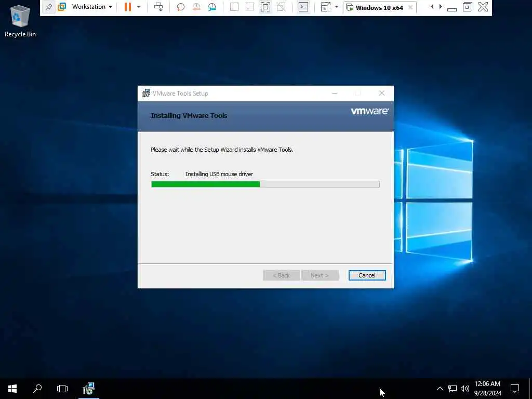Click the disabled Next button
Screen dimensions: 532x399
[x=320, y=275]
